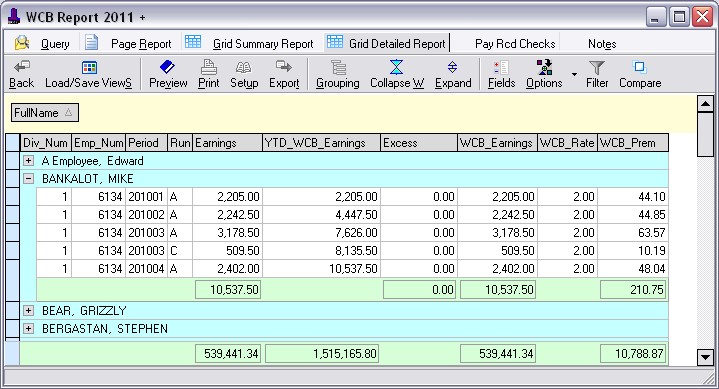Maximize the WCB Report window

click(679, 17)
